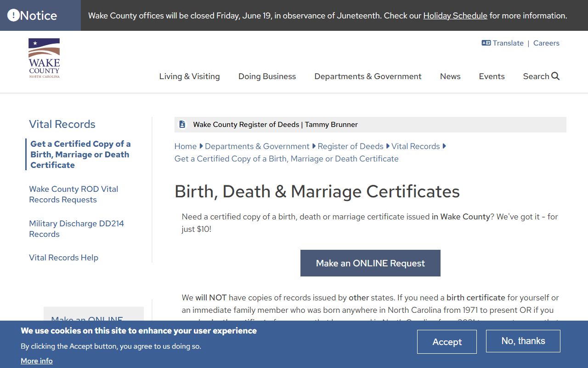
Task: Select Get a Certified Copy sidebar link
Action: coord(80,155)
